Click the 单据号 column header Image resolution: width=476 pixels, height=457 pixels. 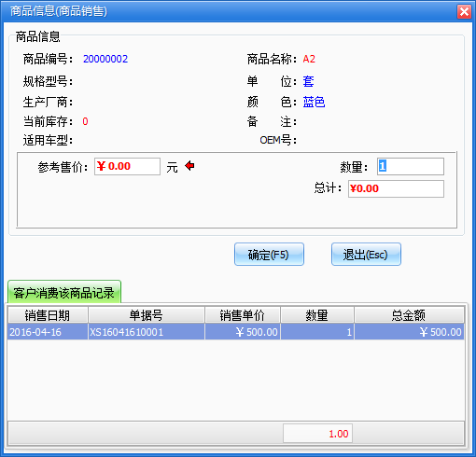click(x=147, y=315)
